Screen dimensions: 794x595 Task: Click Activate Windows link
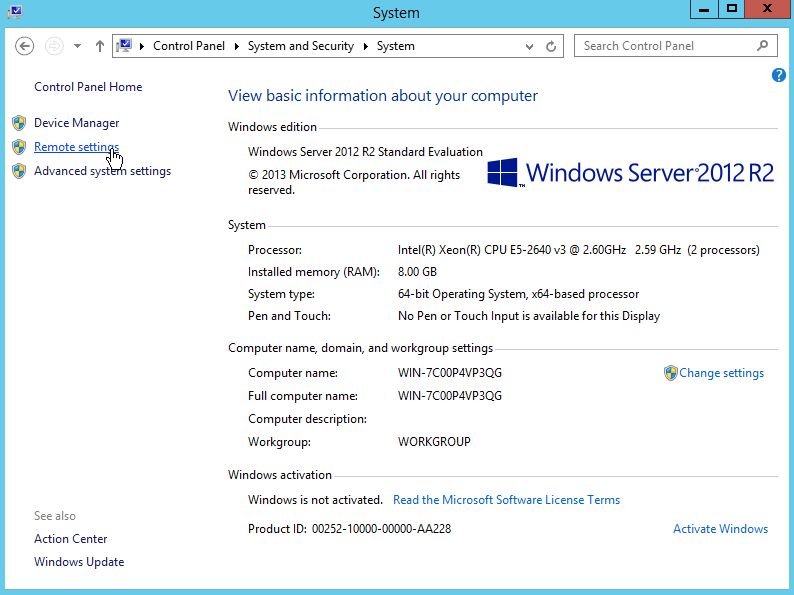tap(720, 529)
